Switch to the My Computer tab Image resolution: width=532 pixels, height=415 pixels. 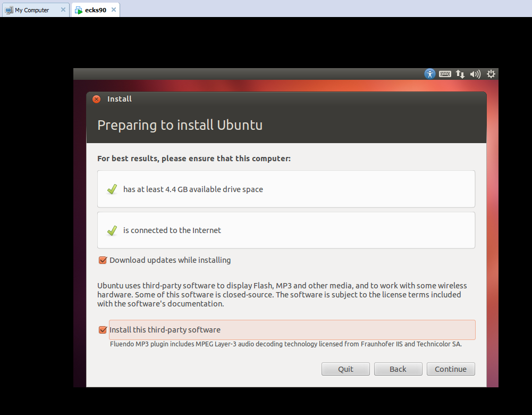coord(36,10)
